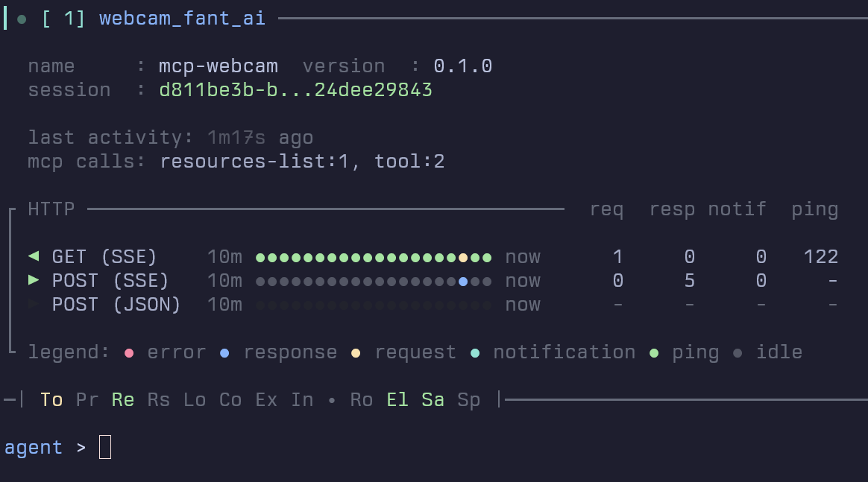Select the 'Re' tab in bottom bar
The image size is (868, 482).
pos(123,400)
